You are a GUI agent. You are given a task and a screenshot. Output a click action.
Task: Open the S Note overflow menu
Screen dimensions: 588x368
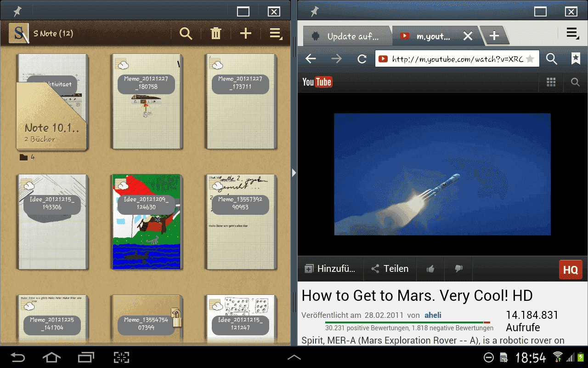pyautogui.click(x=276, y=33)
